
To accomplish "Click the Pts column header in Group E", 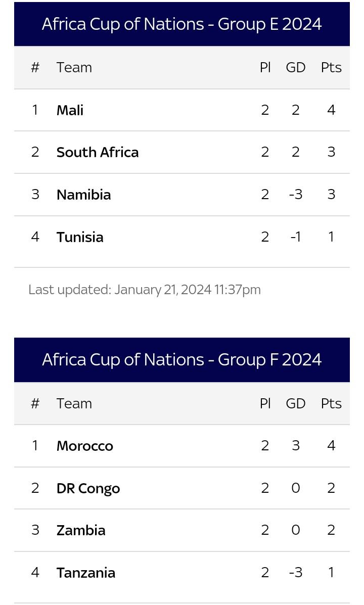I will point(331,68).
